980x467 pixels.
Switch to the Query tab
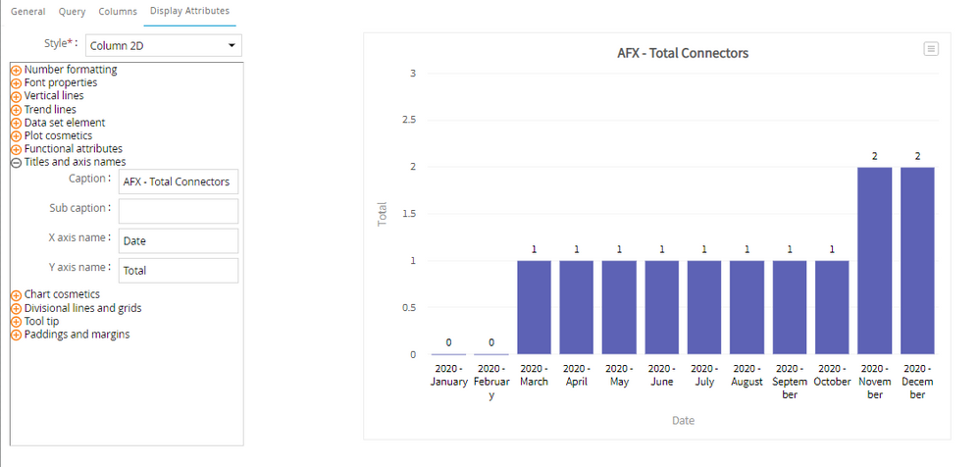pyautogui.click(x=72, y=12)
